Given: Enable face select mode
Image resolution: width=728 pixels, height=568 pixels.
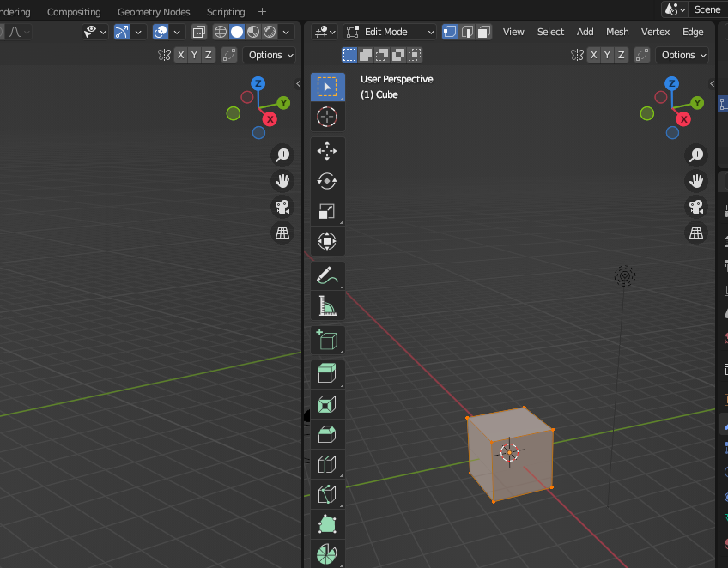Looking at the screenshot, I should pyautogui.click(x=484, y=32).
